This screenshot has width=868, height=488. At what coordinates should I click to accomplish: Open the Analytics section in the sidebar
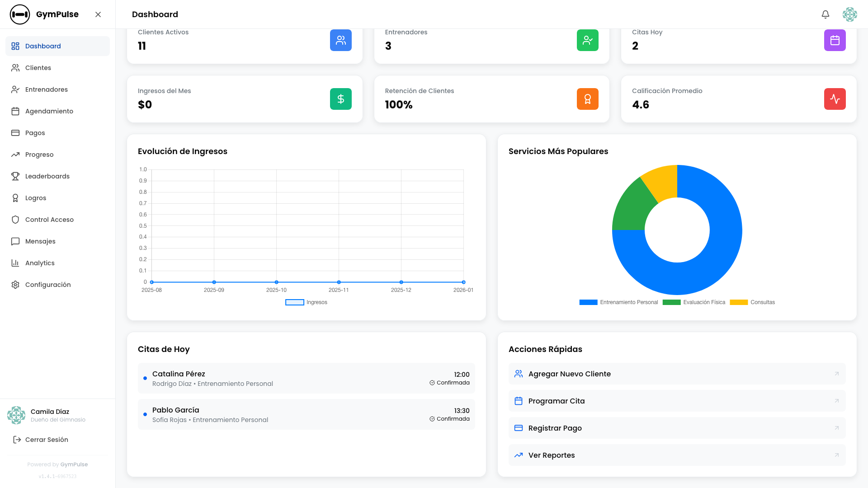click(40, 263)
